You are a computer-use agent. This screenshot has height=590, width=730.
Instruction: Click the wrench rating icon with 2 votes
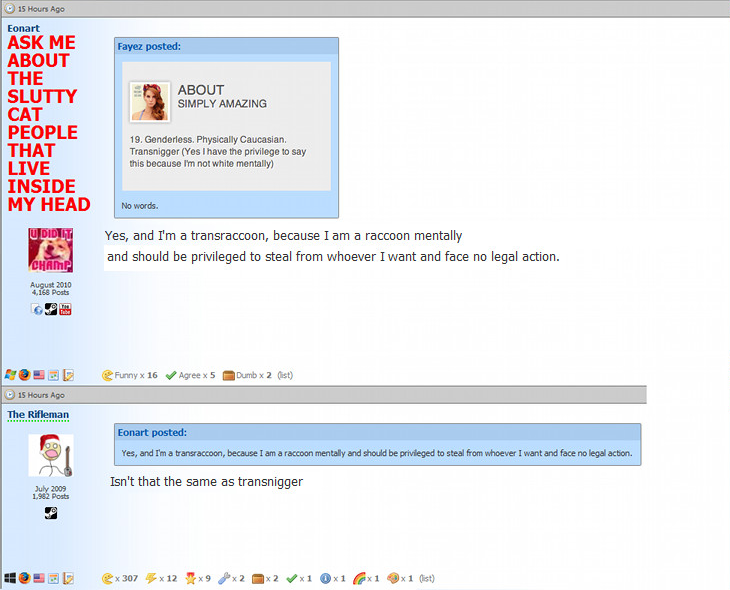coord(223,578)
